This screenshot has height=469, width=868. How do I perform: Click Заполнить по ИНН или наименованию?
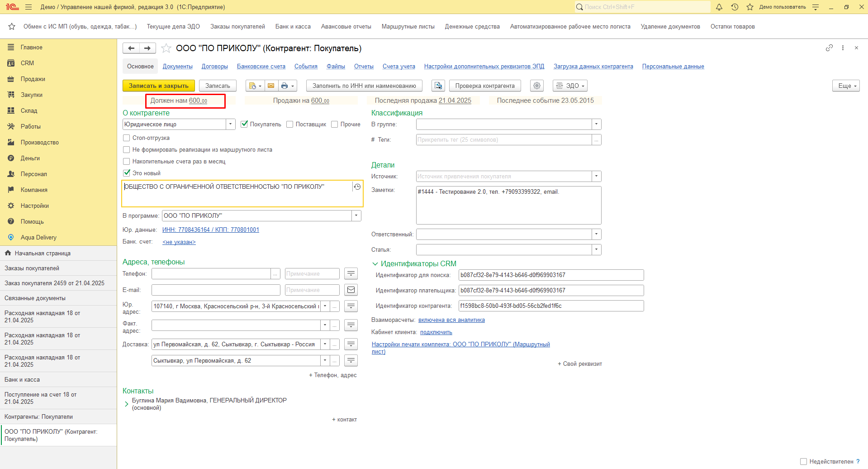coord(364,86)
